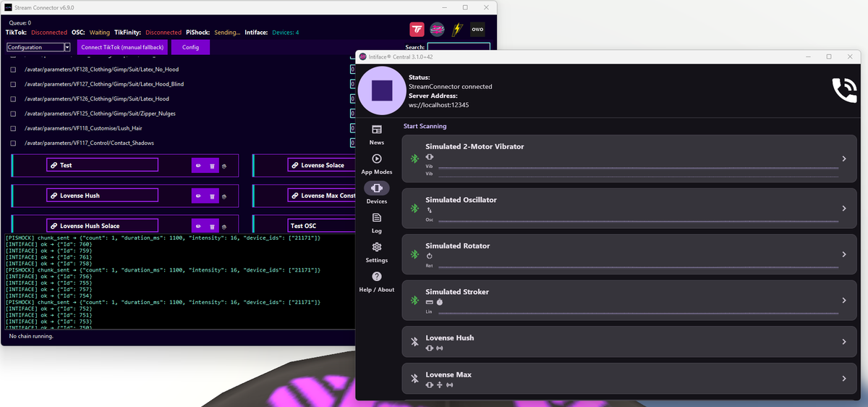This screenshot has width=868, height=407.
Task: Click the Rot slider of Simulated Rotator
Action: (x=639, y=266)
